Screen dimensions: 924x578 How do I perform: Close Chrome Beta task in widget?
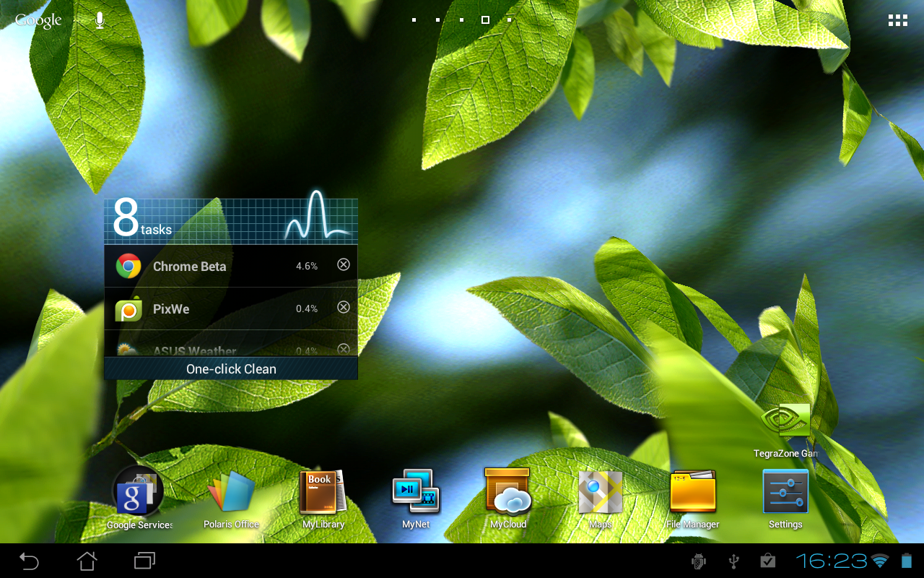point(344,264)
